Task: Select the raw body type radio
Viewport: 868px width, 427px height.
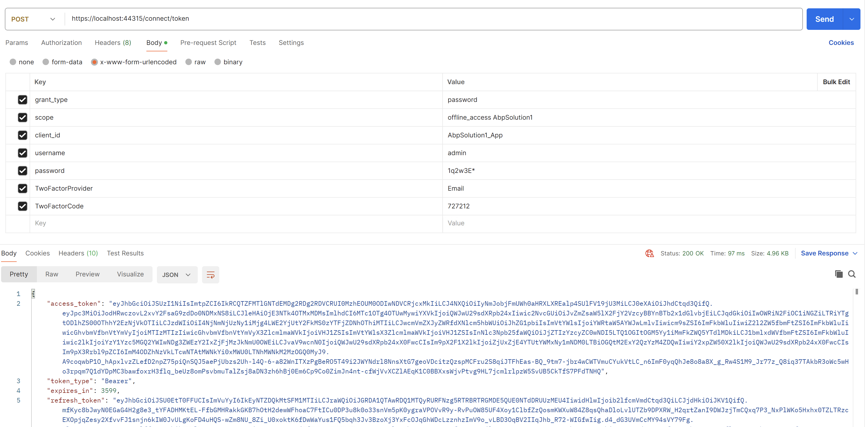Action: (x=189, y=62)
